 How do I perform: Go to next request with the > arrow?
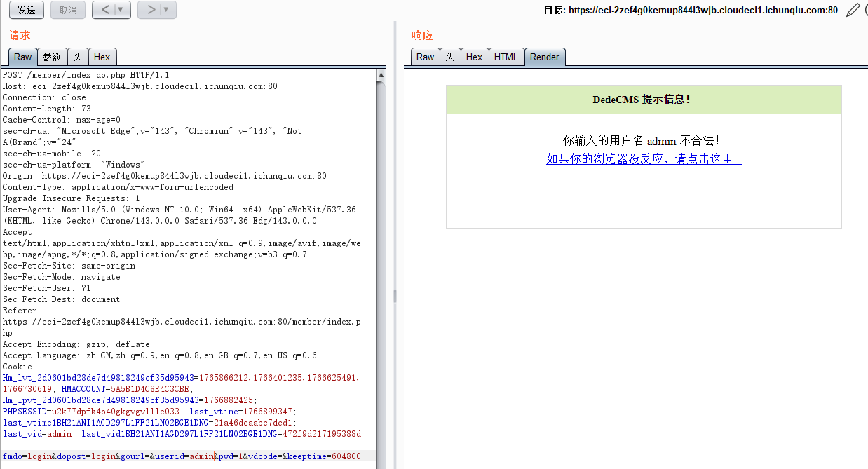tap(149, 10)
